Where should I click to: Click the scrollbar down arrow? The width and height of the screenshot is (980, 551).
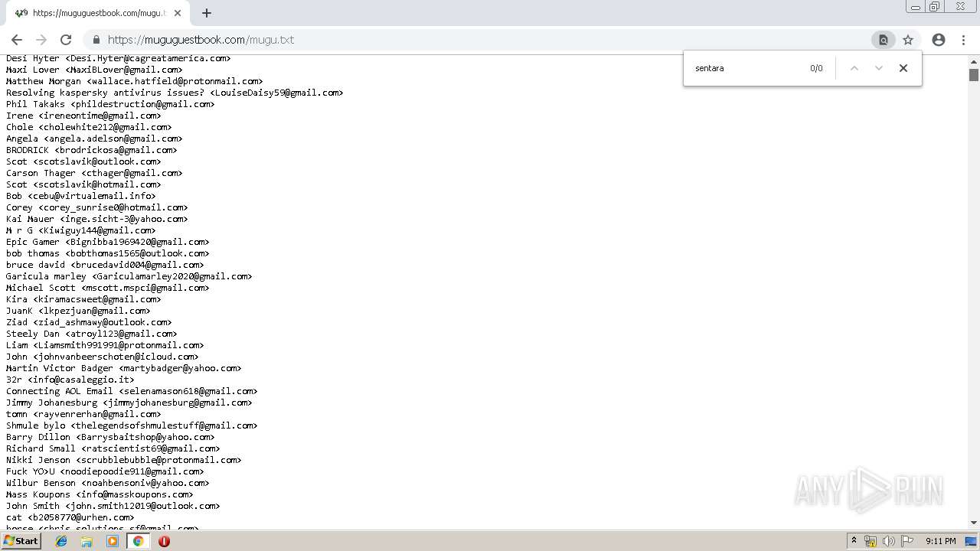974,523
